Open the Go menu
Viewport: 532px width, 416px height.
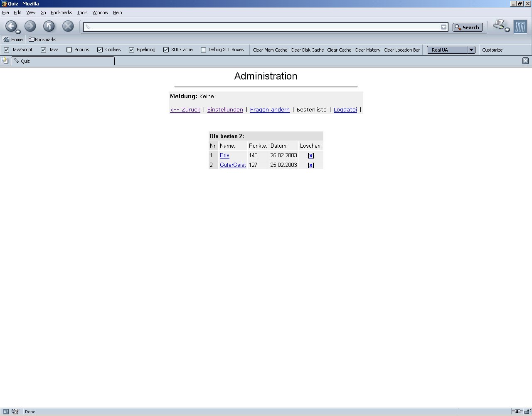point(43,12)
